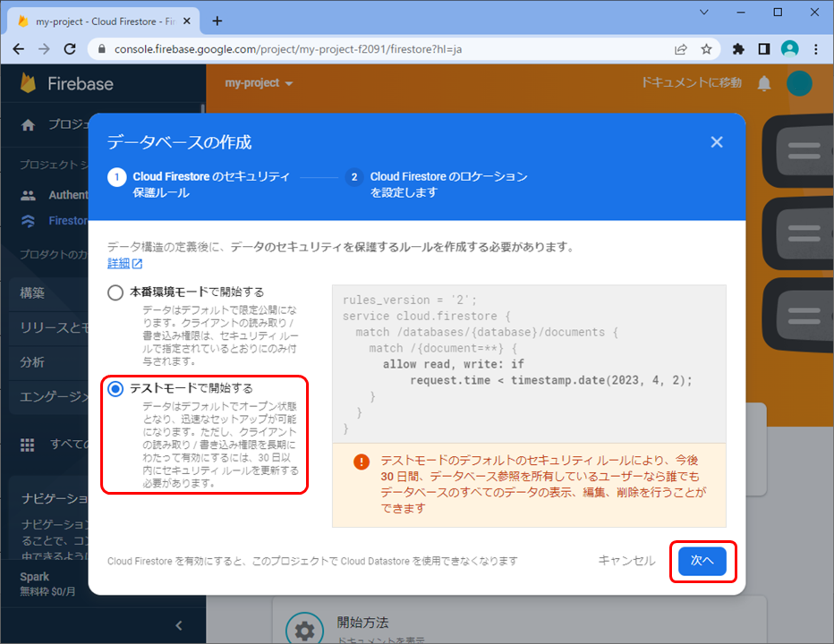Expand the 構築 sidebar section
Viewport: 834px width, 644px height.
point(48,293)
